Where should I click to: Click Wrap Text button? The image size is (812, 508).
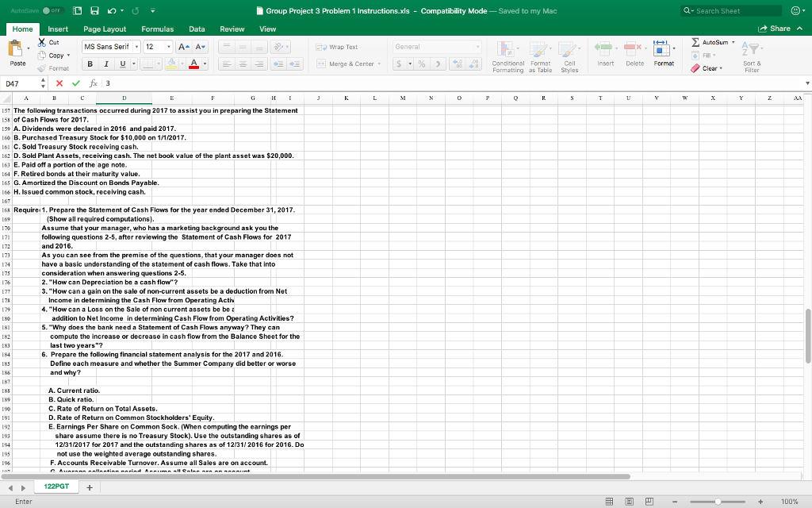pos(337,47)
